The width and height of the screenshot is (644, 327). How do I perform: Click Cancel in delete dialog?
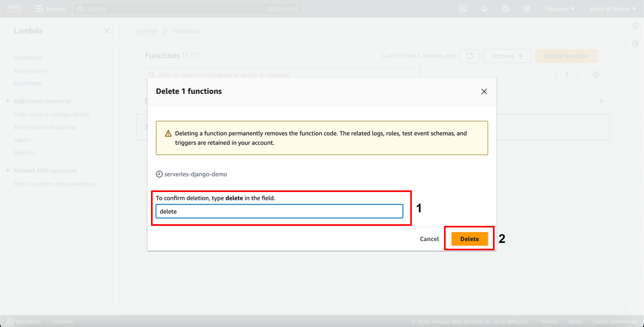click(429, 239)
